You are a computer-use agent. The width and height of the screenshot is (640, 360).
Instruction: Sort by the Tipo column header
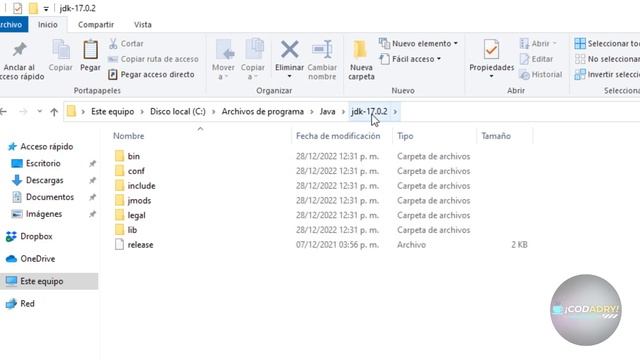405,136
